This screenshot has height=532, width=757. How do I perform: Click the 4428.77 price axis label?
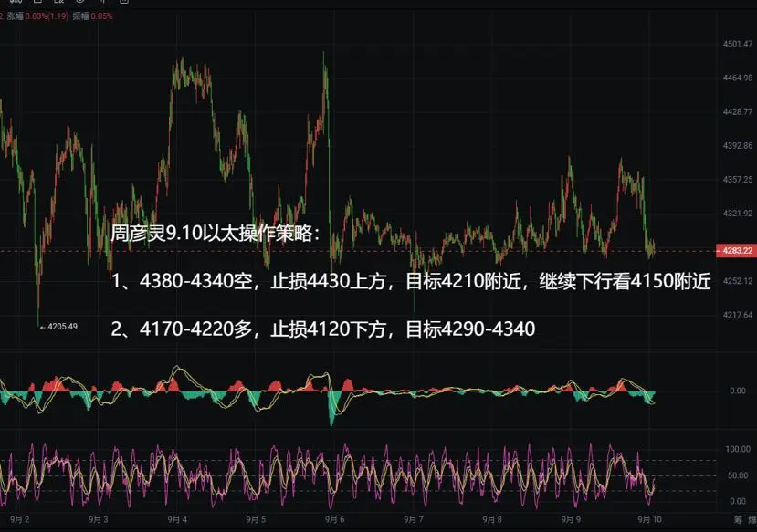(x=738, y=112)
